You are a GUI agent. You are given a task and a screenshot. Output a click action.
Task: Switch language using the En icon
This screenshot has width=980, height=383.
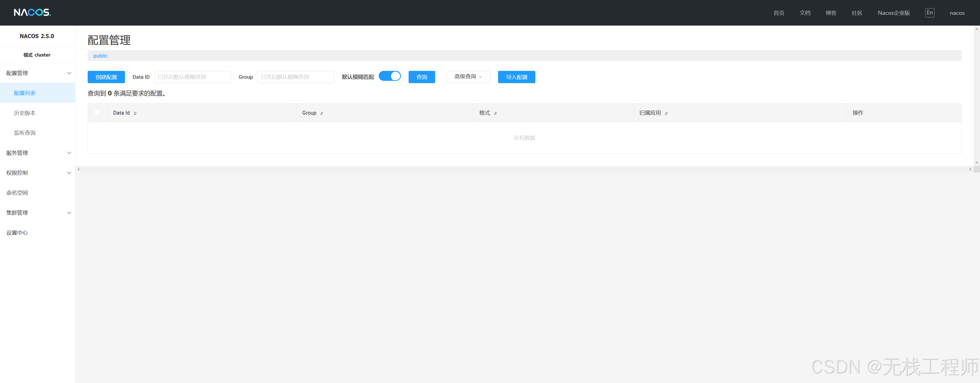[x=930, y=13]
